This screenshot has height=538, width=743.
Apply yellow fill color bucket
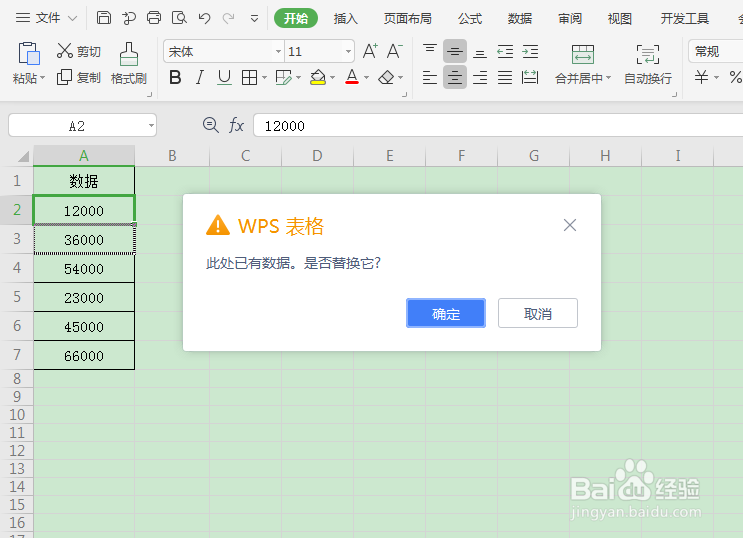[318, 77]
